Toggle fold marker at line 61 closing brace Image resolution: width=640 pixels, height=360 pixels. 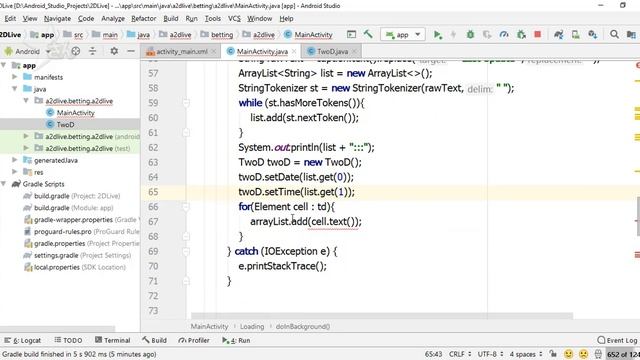click(x=186, y=132)
